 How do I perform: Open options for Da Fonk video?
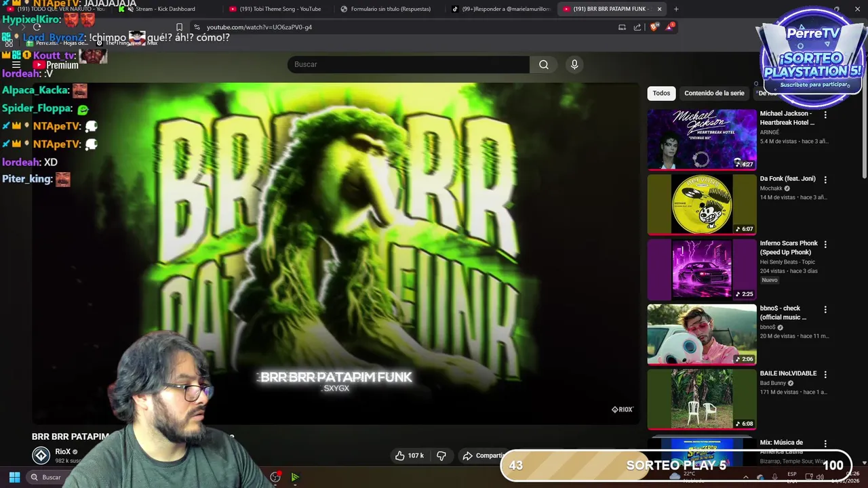click(825, 180)
